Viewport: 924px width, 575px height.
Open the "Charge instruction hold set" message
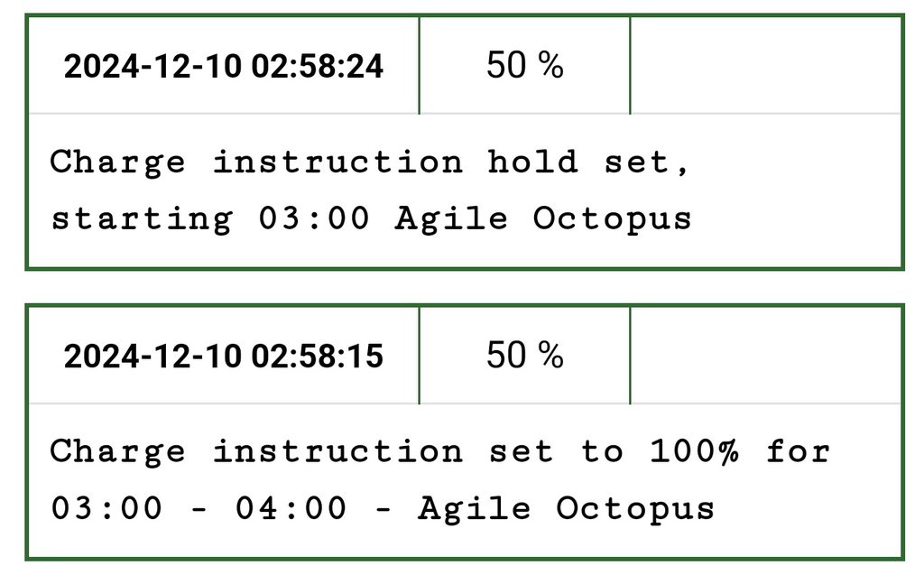pos(370,190)
